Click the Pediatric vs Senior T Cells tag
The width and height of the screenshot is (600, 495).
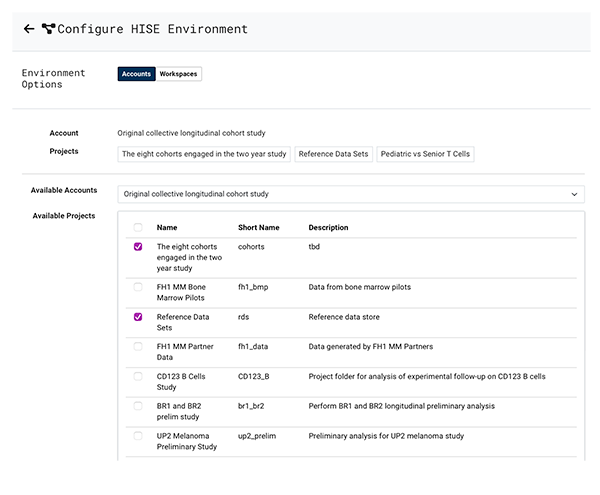click(426, 154)
